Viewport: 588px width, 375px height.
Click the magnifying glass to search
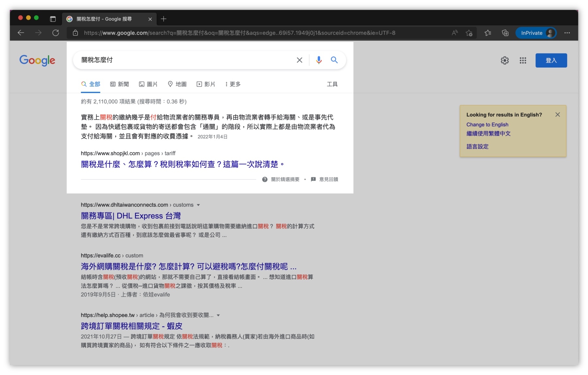334,60
